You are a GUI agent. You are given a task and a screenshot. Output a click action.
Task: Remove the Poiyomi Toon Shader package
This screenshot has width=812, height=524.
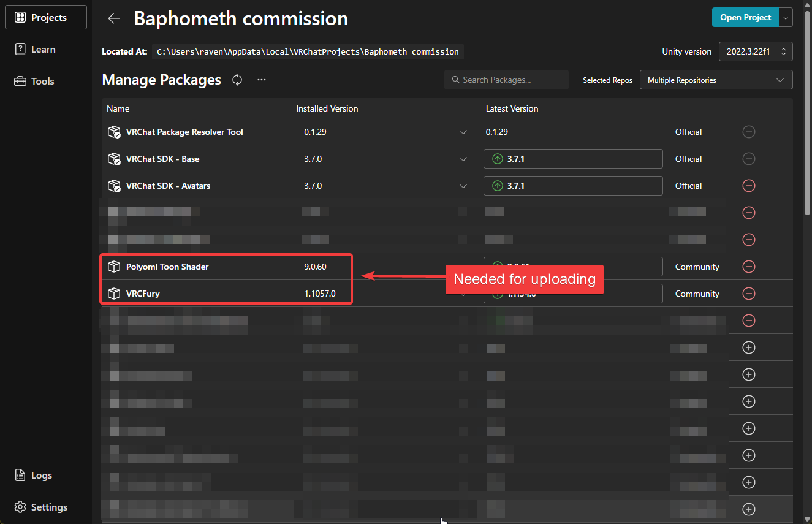(x=748, y=267)
